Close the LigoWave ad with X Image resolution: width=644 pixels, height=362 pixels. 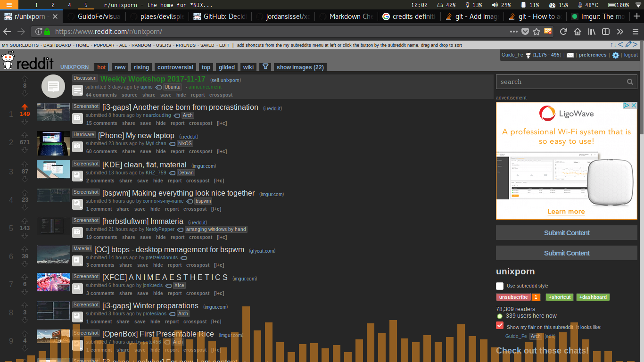point(634,106)
